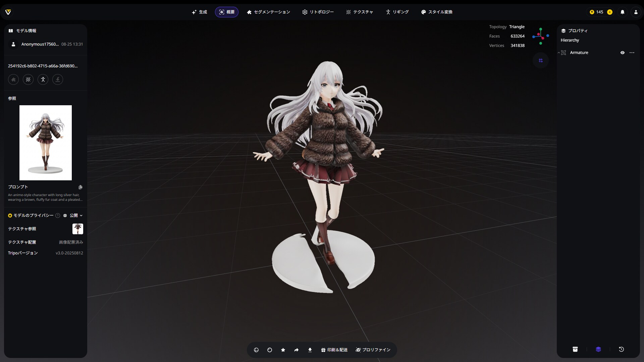The height and width of the screenshot is (362, 644).
Task: Switch to the セグメンテーション tab
Action: [x=268, y=12]
